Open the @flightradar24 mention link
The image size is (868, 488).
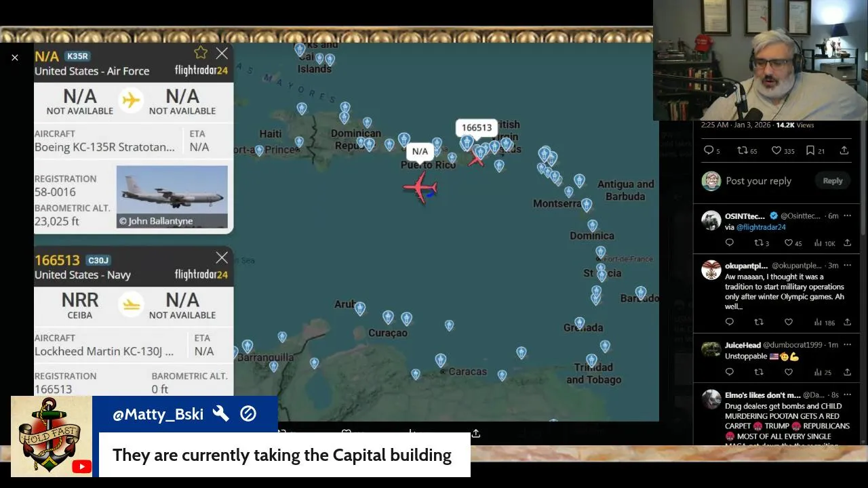[x=761, y=227]
